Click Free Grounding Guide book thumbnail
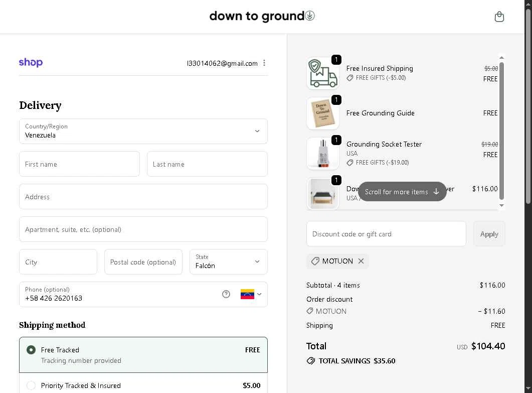Image resolution: width=532 pixels, height=393 pixels. click(323, 113)
